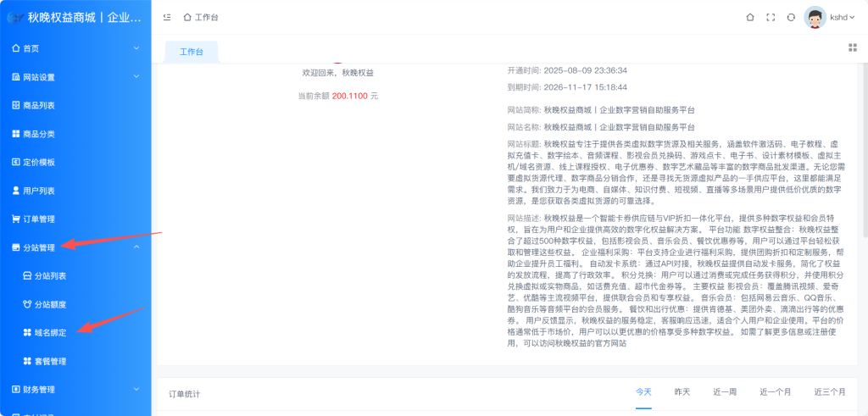This screenshot has width=868, height=416.
Task: Open 套餐管理 submenu item
Action: [50, 362]
